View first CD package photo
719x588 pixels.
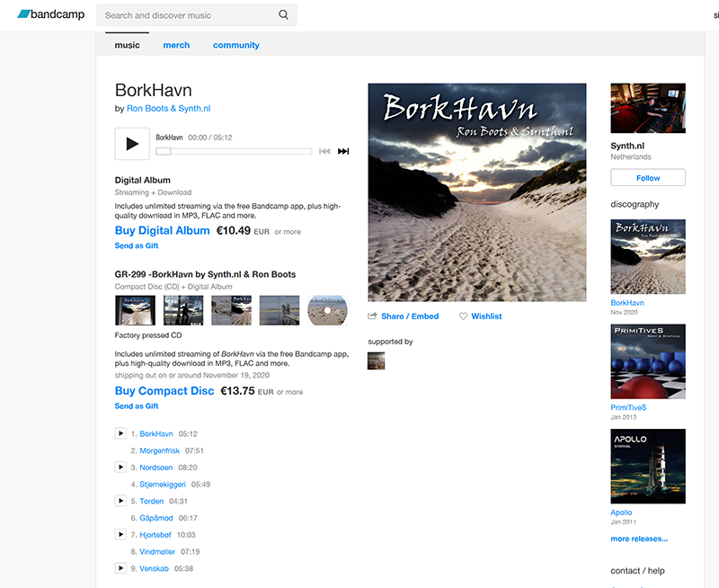tap(135, 310)
